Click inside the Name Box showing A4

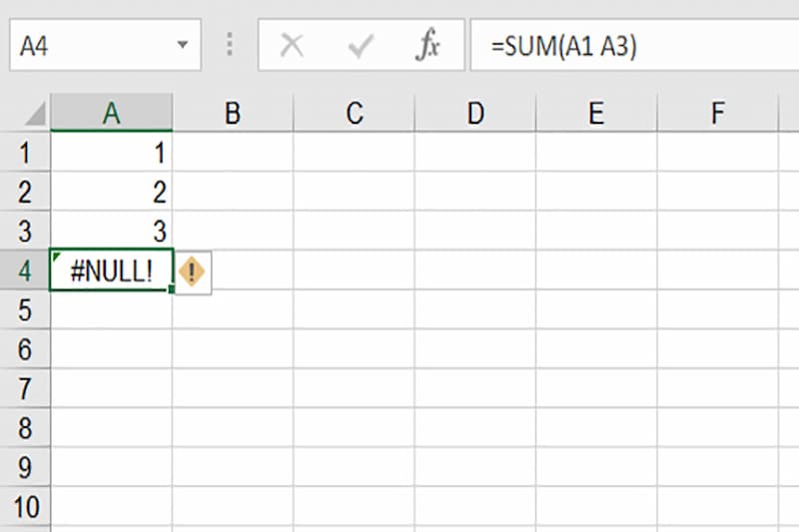click(x=90, y=46)
